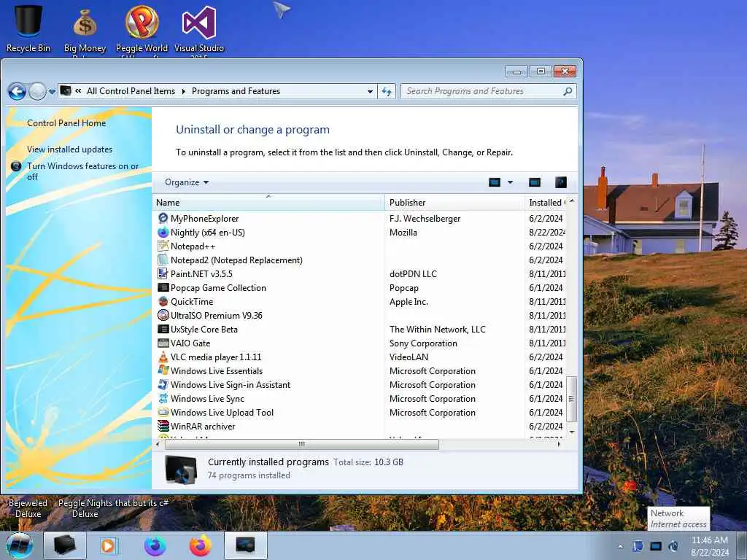Click the search magnifier icon
Viewport: 747px width, 560px height.
click(568, 91)
